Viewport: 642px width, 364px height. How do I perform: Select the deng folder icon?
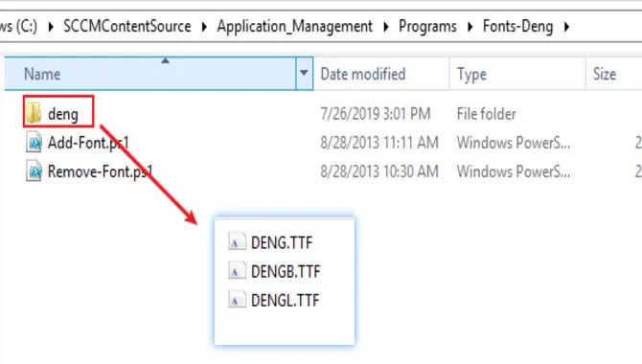click(34, 113)
